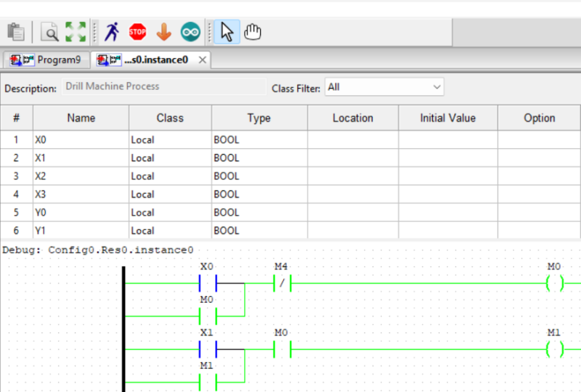Click the X1 contact in second rung

pyautogui.click(x=208, y=349)
